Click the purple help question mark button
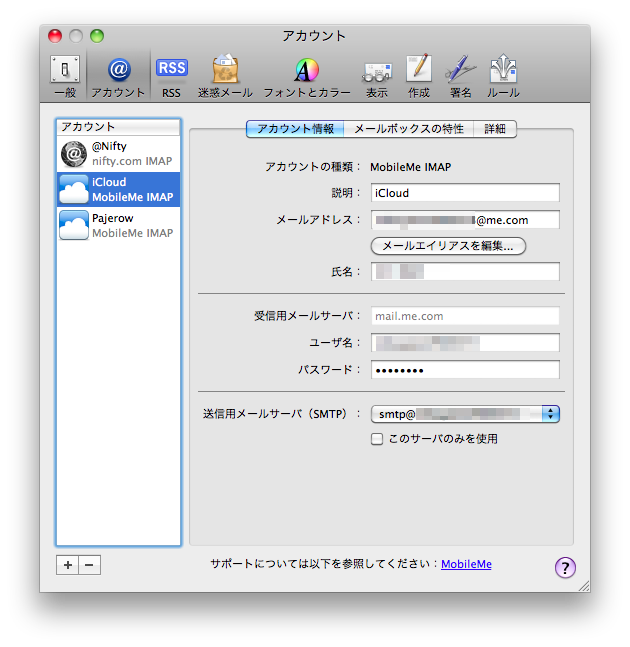Image resolution: width=630 pixels, height=647 pixels. pyautogui.click(x=565, y=567)
